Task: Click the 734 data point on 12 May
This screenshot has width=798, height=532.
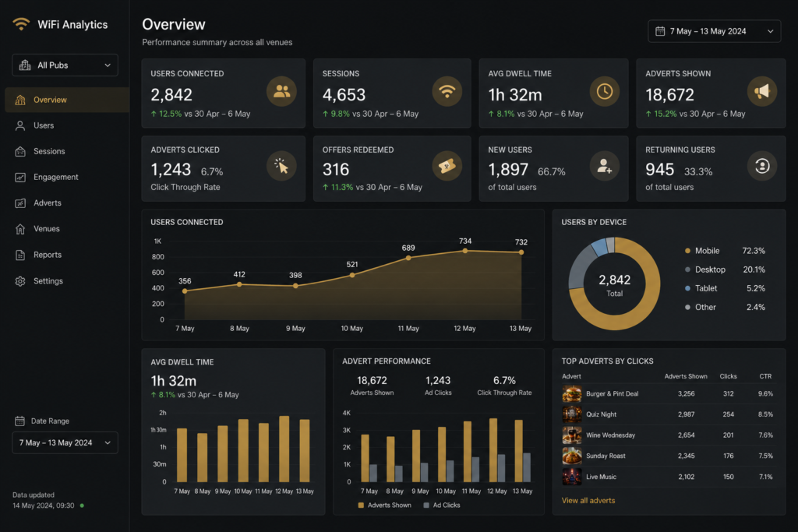Action: 464,251
